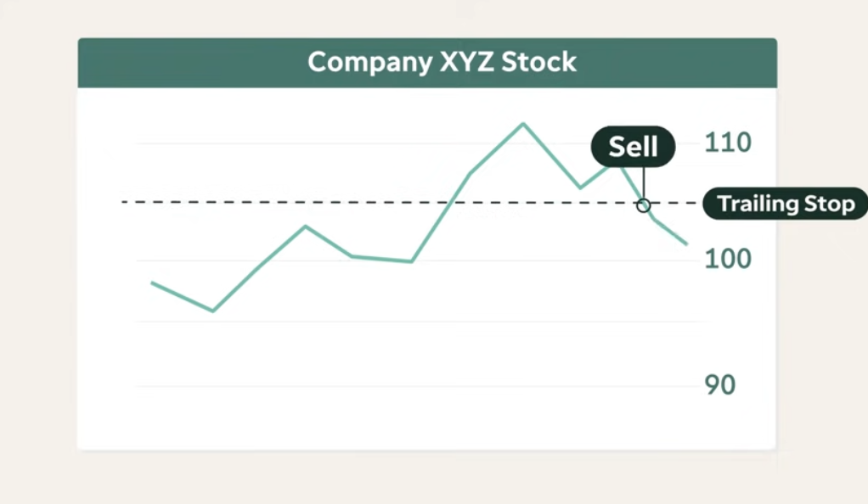Screen dimensions: 868x504
Task: Click the 90 axis label
Action: point(719,384)
